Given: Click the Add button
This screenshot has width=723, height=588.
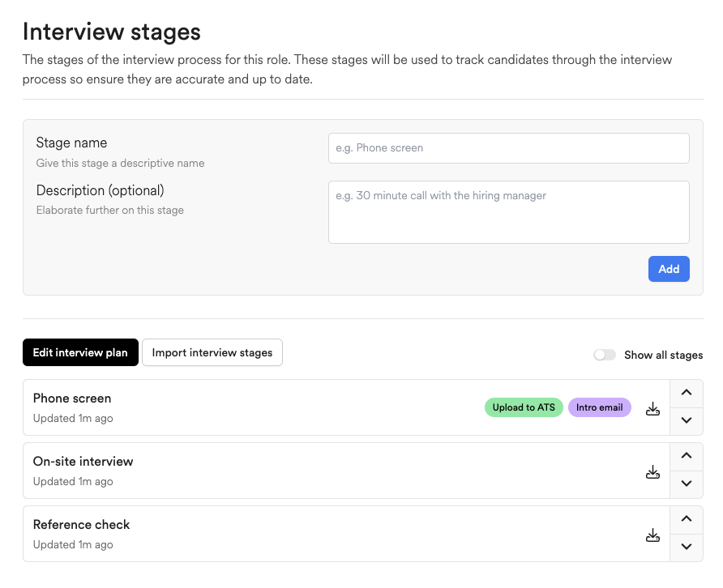Looking at the screenshot, I should 669,269.
